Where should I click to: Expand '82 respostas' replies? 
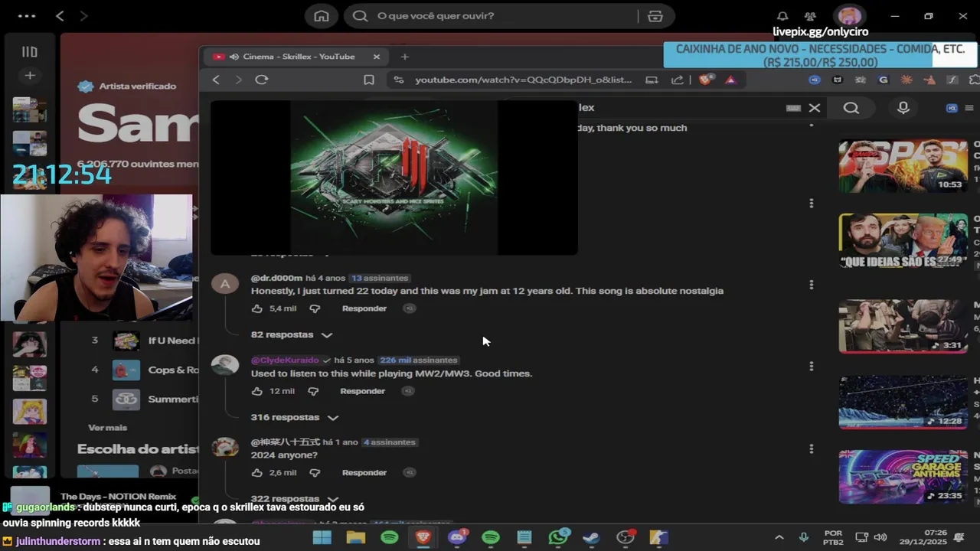[x=292, y=334]
